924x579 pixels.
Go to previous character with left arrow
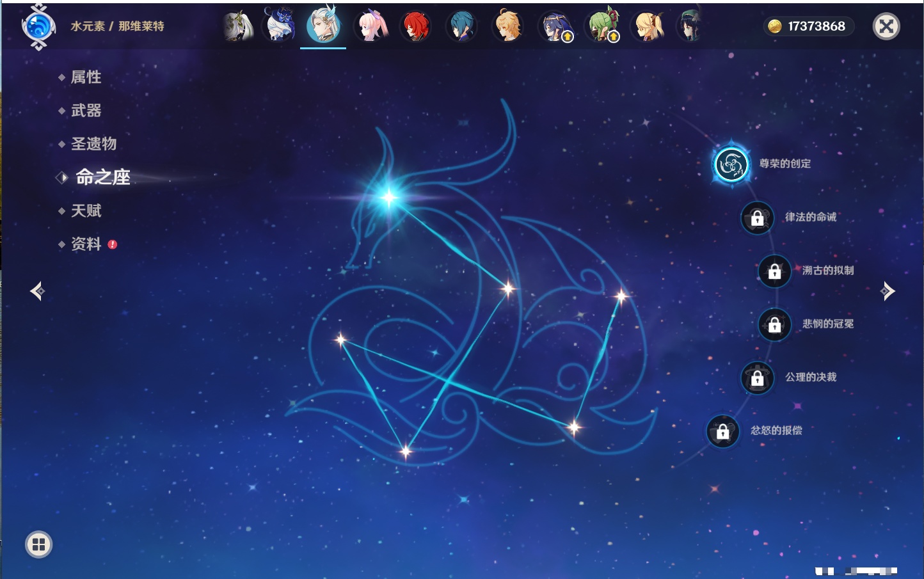click(37, 291)
